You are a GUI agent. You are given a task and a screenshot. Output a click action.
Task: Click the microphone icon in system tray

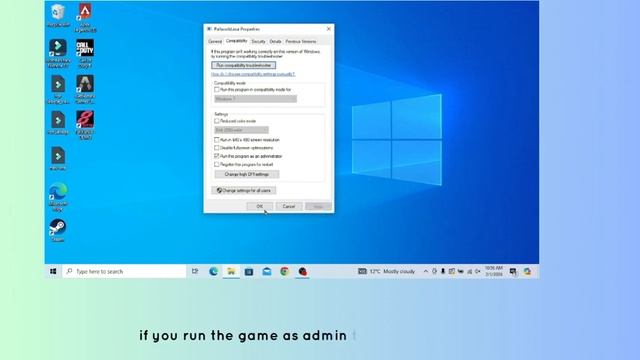[443, 271]
